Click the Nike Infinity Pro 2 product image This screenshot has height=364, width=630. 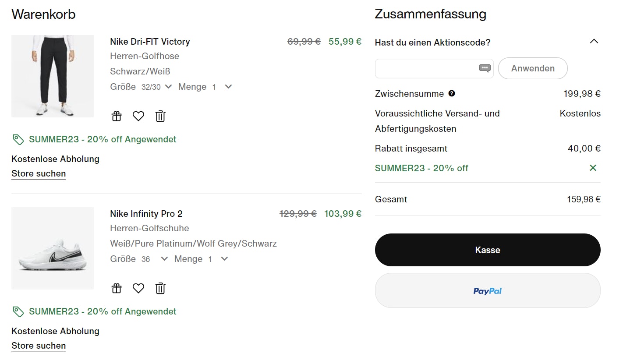(52, 248)
